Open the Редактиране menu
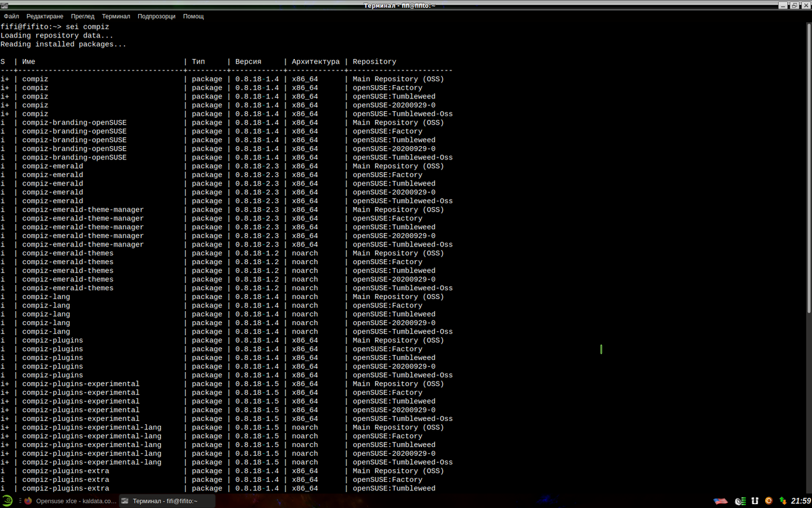 (x=45, y=17)
